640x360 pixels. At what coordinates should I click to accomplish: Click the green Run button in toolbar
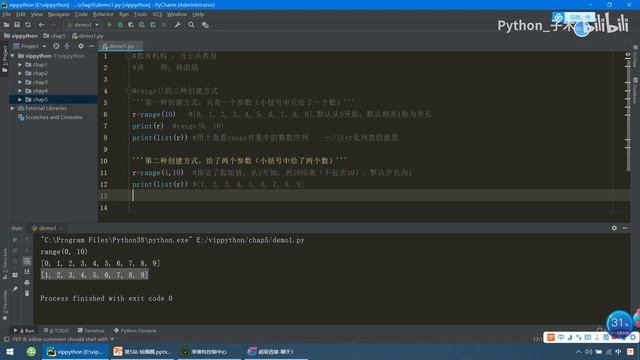click(109, 25)
